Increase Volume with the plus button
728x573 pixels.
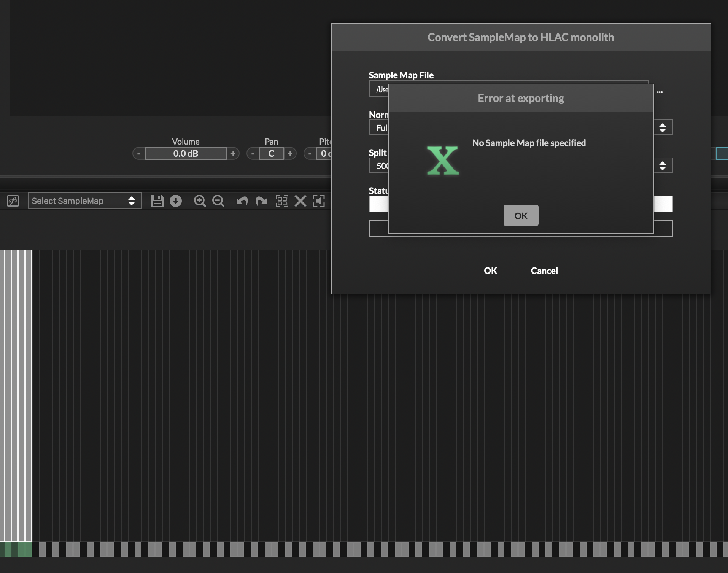pyautogui.click(x=233, y=154)
